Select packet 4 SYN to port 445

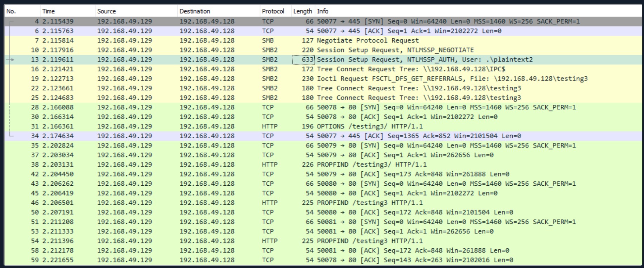323,21
